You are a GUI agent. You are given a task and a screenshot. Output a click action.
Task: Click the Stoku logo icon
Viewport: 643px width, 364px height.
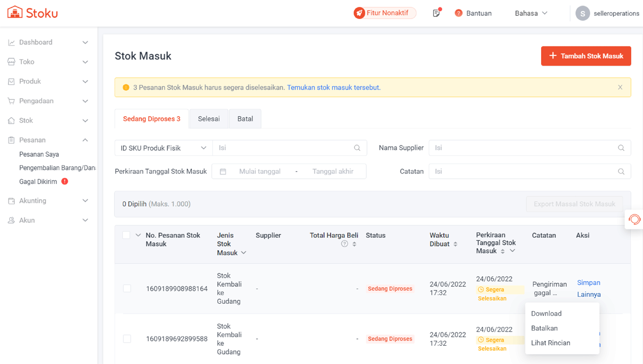[15, 12]
